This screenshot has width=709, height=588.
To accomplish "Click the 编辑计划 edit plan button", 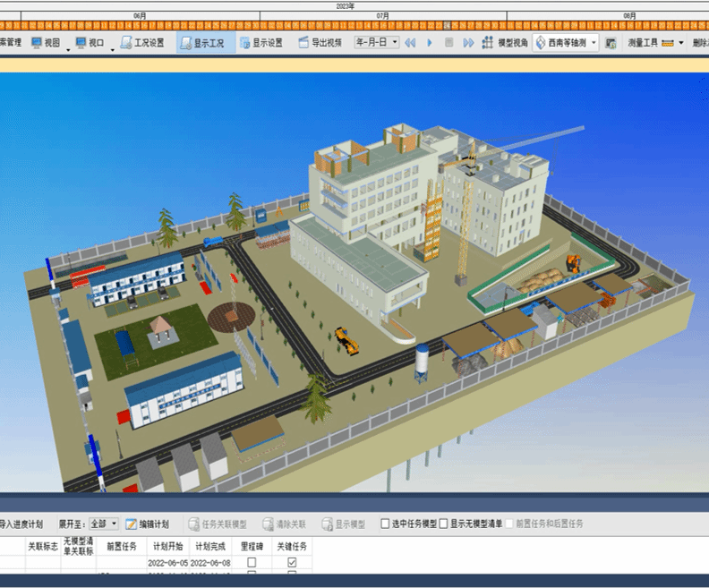I will pos(148,524).
